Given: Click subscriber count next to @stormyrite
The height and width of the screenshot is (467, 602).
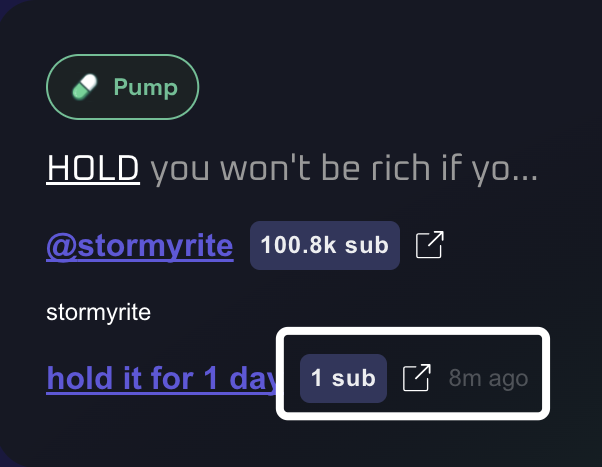Looking at the screenshot, I should point(324,245).
